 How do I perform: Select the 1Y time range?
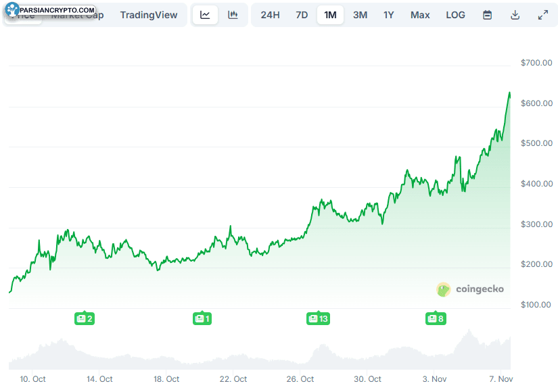point(388,15)
